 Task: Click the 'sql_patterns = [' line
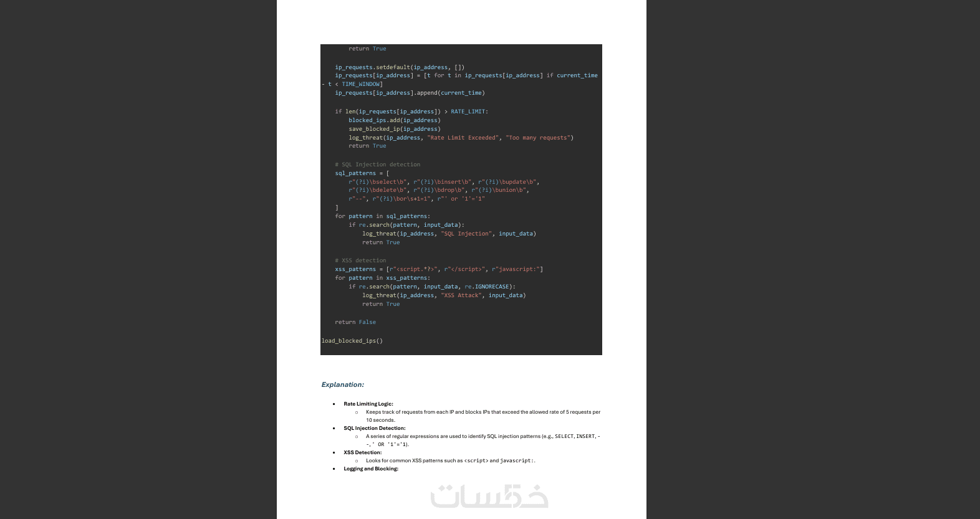coord(362,173)
